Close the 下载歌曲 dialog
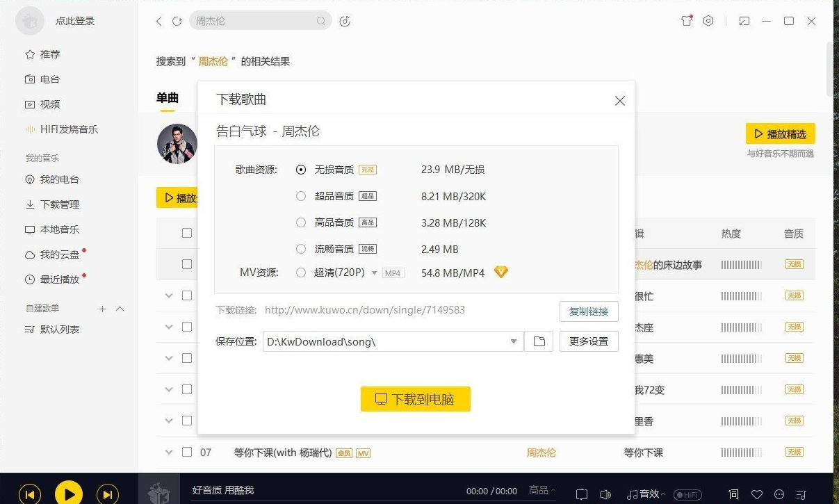Image resolution: width=839 pixels, height=504 pixels. point(620,101)
